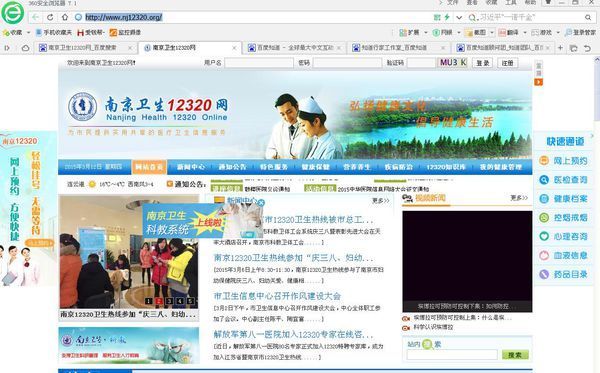Viewport: 600px width, 373px height.
Task: Open the 工具 menu
Action: (x=511, y=3)
